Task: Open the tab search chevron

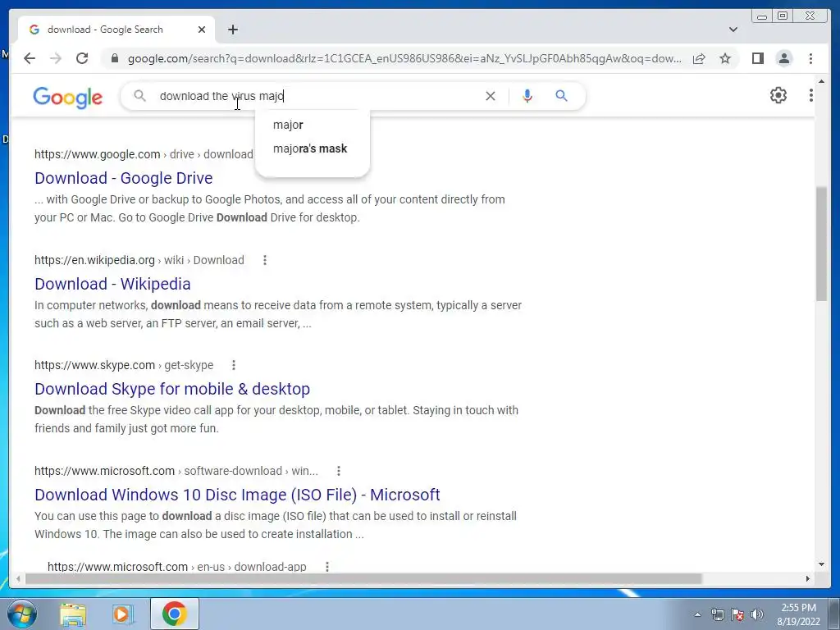Action: pyautogui.click(x=733, y=30)
